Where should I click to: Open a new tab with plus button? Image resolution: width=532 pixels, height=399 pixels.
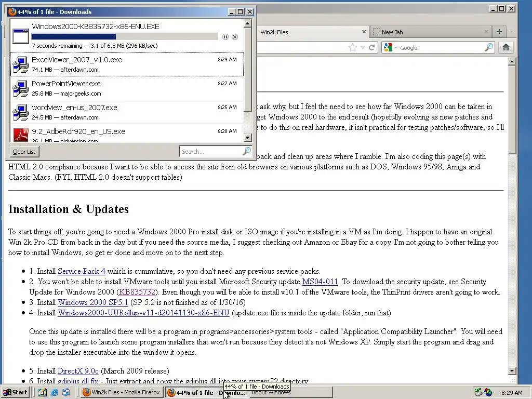tap(499, 32)
